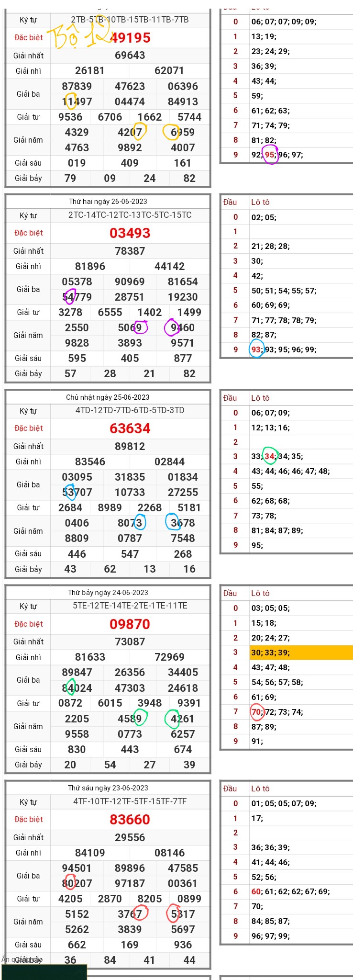This screenshot has height=980, width=353.
Task: Click second prize number 26181
Action: tap(90, 71)
